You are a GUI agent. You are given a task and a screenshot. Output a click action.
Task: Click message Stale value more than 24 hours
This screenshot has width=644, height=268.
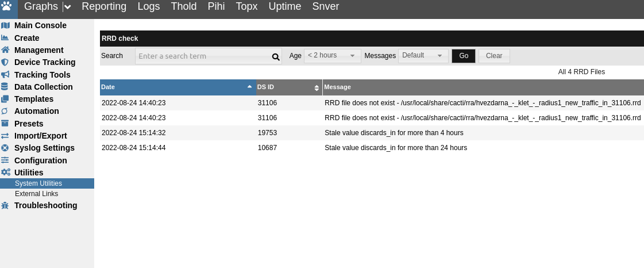coord(396,148)
